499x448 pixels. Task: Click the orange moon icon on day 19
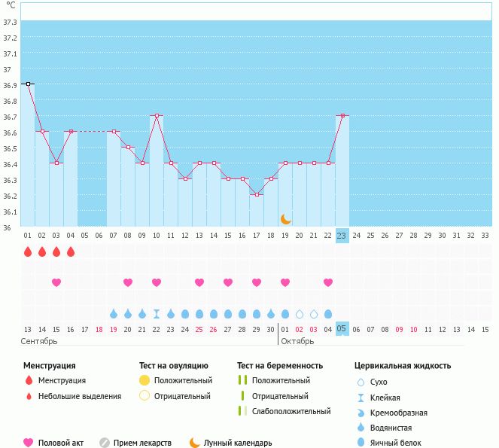click(285, 219)
